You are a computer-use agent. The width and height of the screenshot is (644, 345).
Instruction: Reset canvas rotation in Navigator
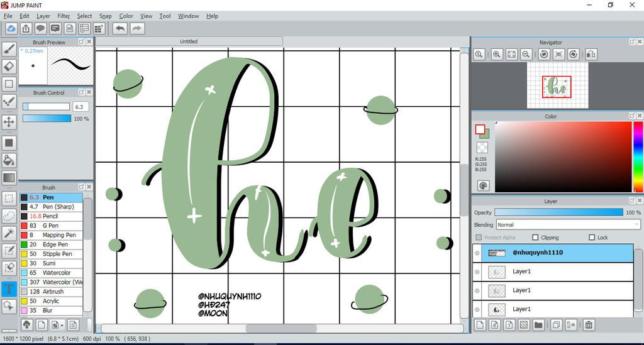click(558, 54)
